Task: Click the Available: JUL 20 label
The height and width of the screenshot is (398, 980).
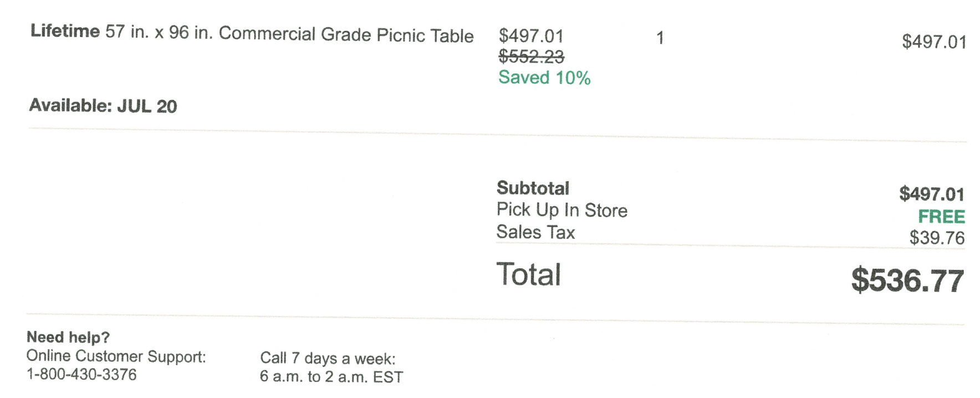Action: tap(103, 106)
